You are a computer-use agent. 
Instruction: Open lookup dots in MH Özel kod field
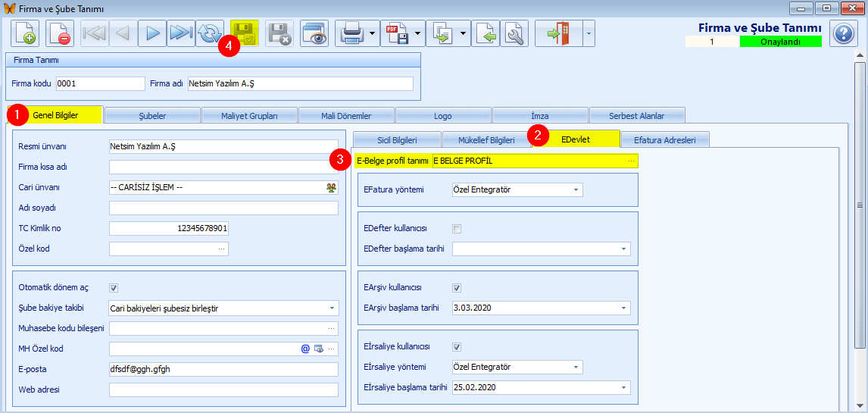tap(332, 349)
